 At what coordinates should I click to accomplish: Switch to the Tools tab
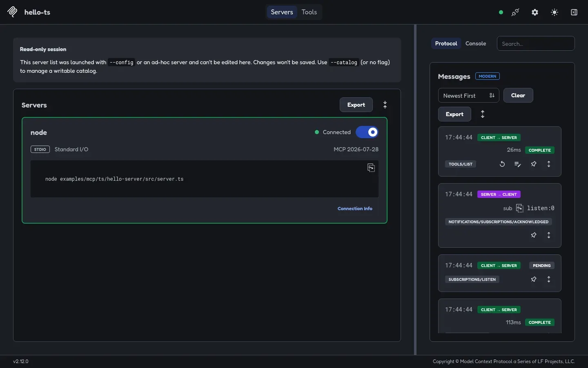pos(309,12)
